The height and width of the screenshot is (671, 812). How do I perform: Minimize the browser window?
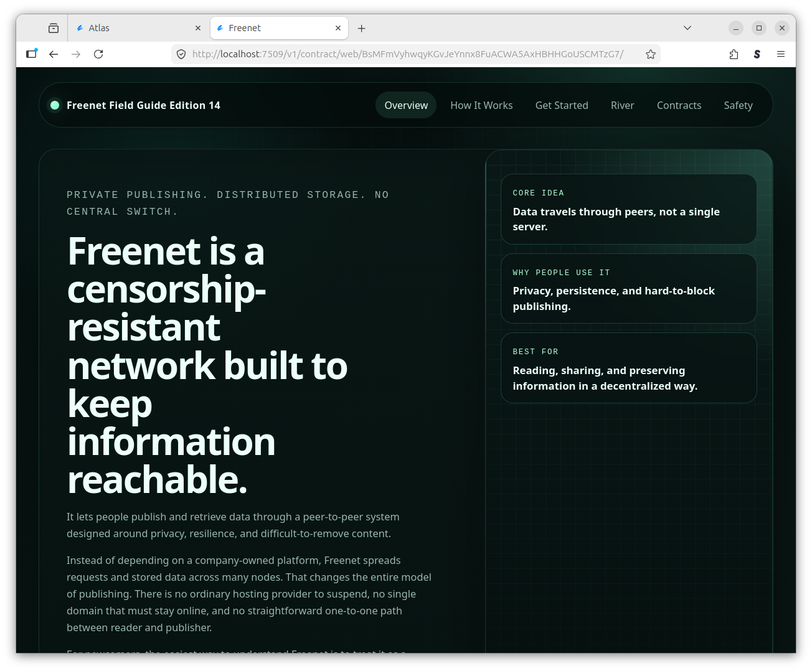click(736, 28)
